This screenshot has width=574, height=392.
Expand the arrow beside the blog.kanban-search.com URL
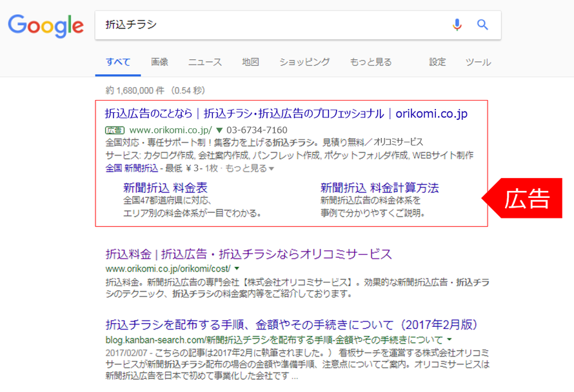(449, 340)
